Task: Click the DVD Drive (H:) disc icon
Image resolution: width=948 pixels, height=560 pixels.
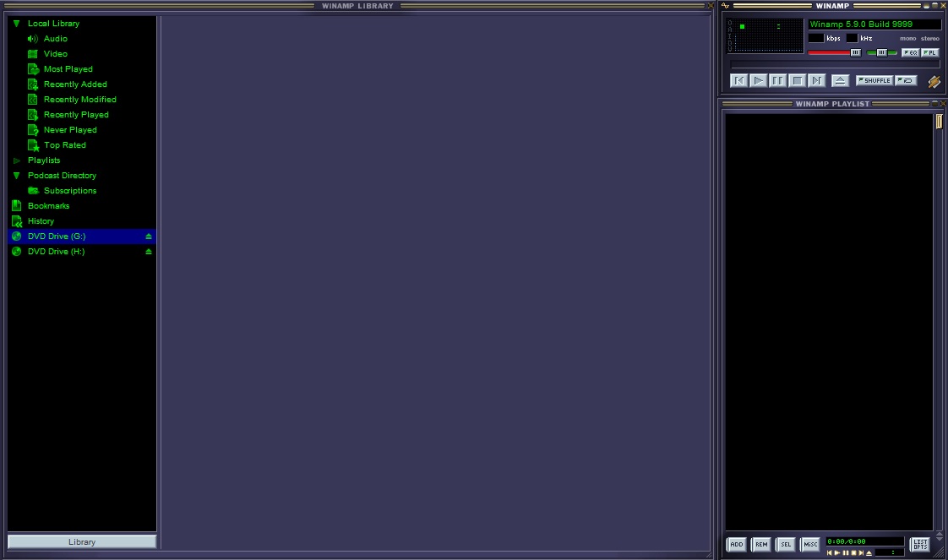Action: pos(17,252)
